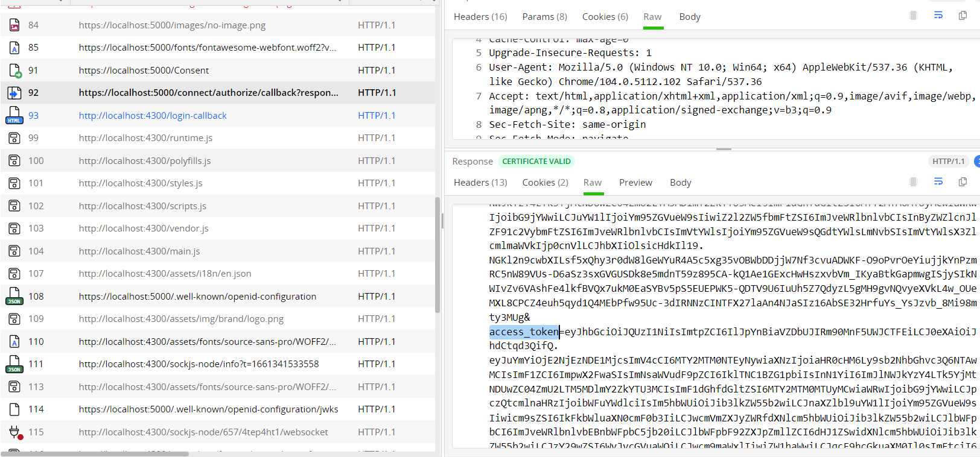This screenshot has height=457, width=980.
Task: Click the session list vertical scrollbar thumb
Action: (x=437, y=255)
